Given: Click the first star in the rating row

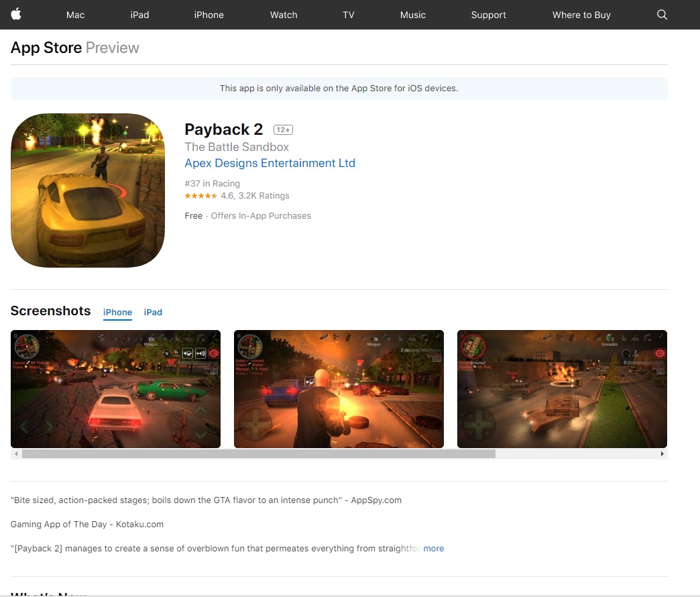Looking at the screenshot, I should click(188, 195).
